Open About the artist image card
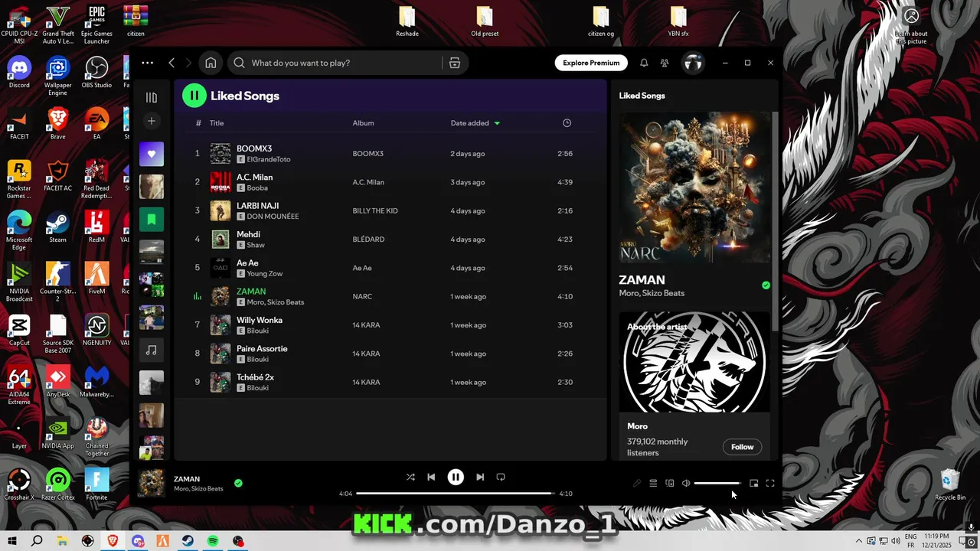Viewport: 980px width, 551px height. pos(694,361)
